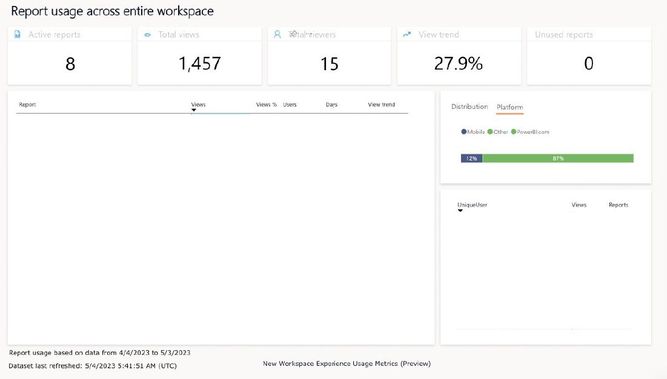Image resolution: width=667 pixels, height=379 pixels.
Task: Click the total viewers value 15
Action: [x=329, y=64]
